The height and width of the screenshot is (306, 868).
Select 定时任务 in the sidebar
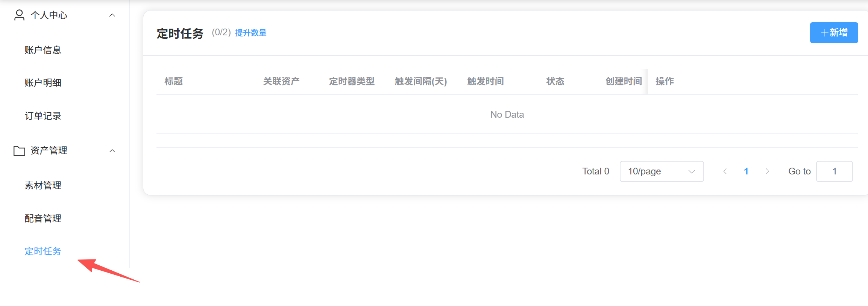click(x=43, y=251)
